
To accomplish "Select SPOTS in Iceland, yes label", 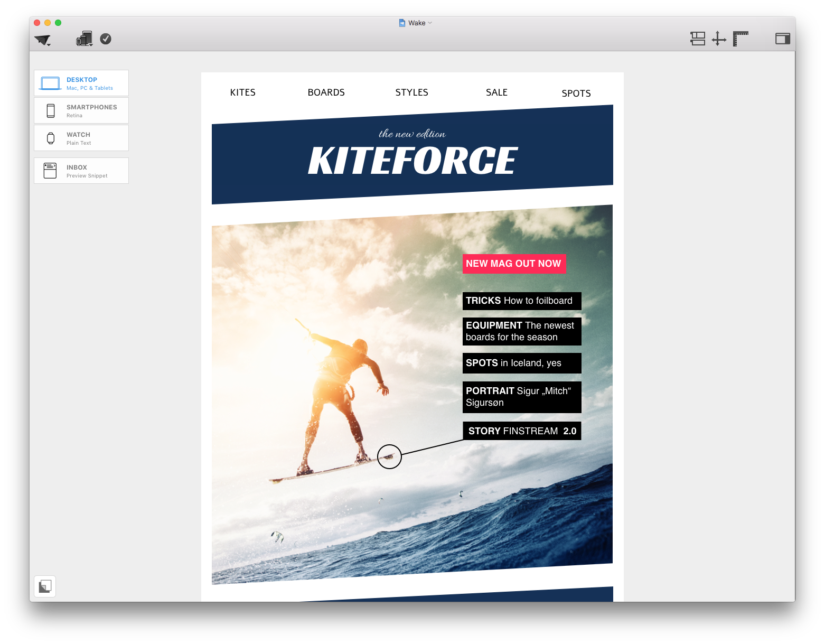I will pos(522,363).
